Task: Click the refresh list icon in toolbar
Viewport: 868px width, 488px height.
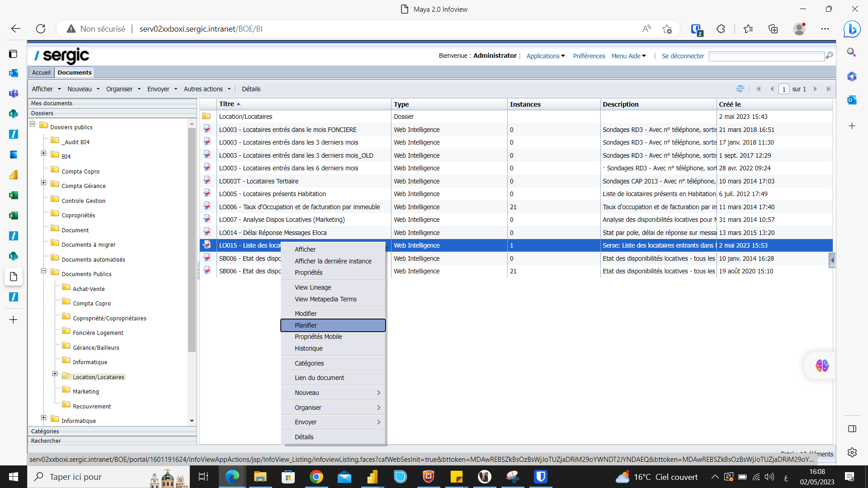Action: (740, 89)
